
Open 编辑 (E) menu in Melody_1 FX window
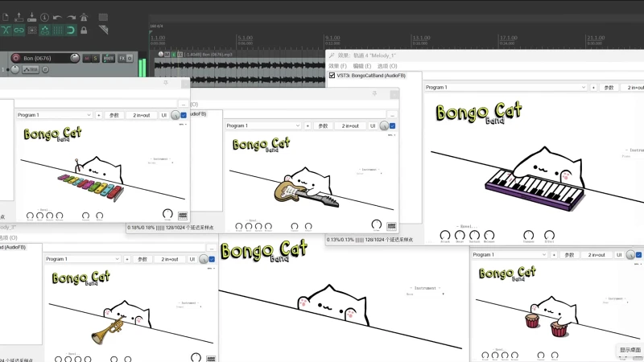[x=361, y=66]
